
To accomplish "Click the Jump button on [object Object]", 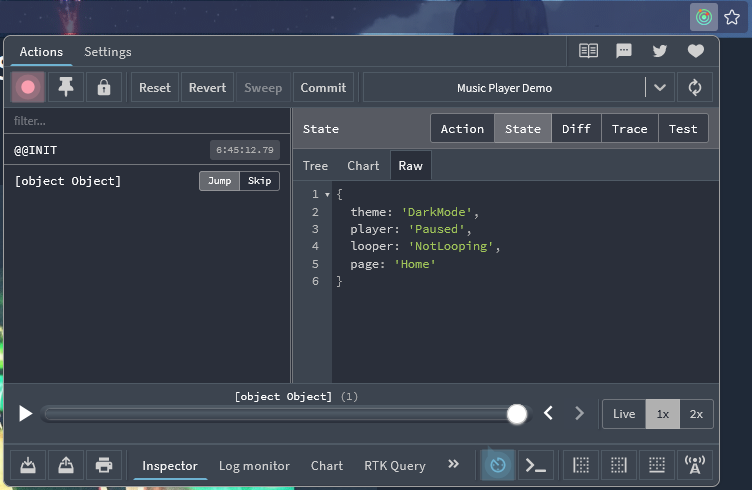I will [x=219, y=181].
